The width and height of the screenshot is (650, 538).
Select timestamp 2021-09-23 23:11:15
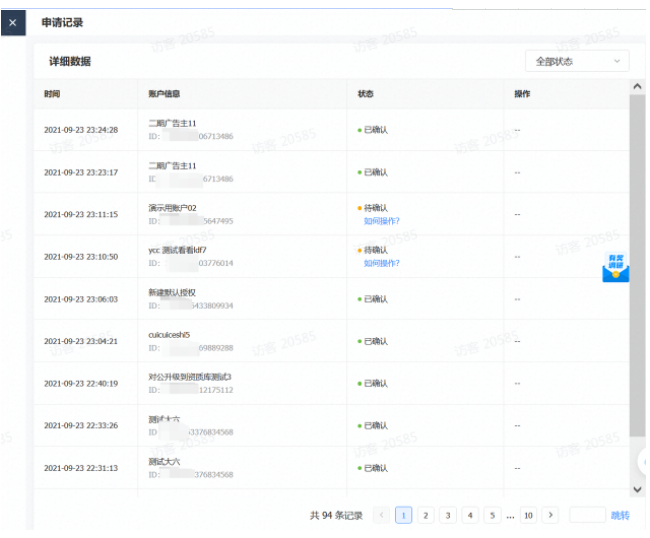coord(81,215)
